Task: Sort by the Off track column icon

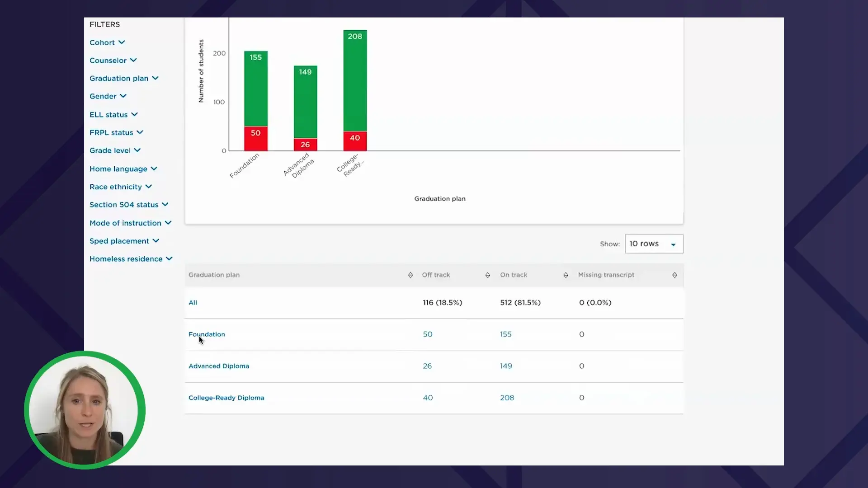Action: [487, 275]
